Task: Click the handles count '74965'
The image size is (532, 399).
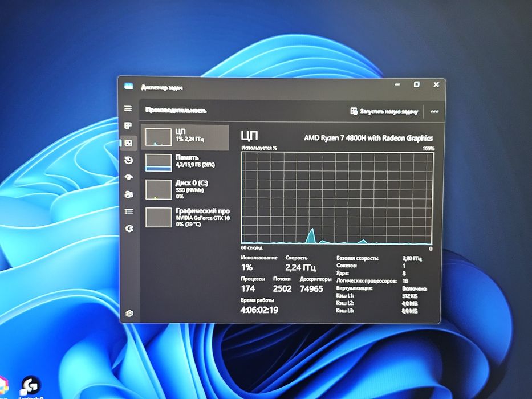Action: click(311, 289)
